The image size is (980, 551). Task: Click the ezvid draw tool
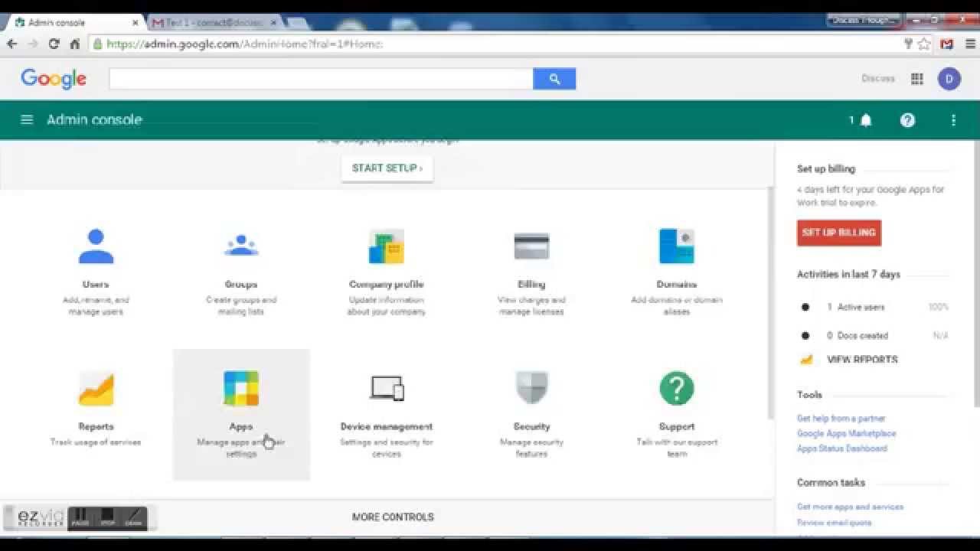pyautogui.click(x=134, y=518)
